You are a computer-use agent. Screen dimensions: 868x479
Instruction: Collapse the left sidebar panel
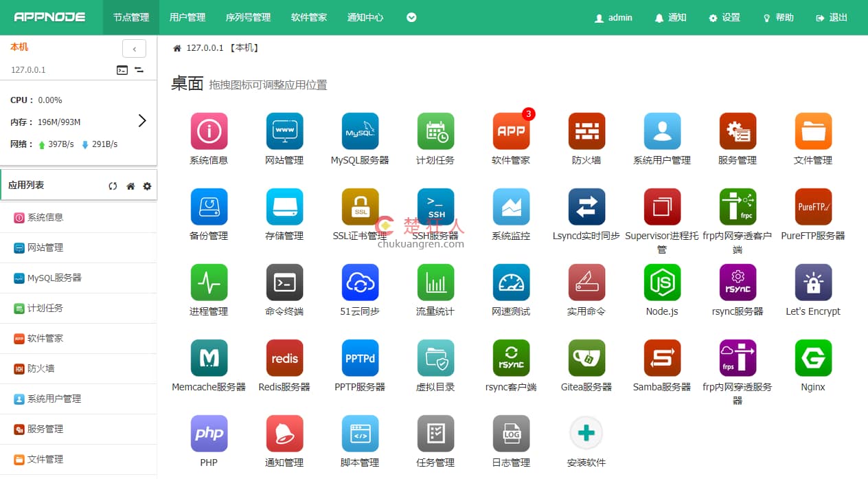pos(134,49)
